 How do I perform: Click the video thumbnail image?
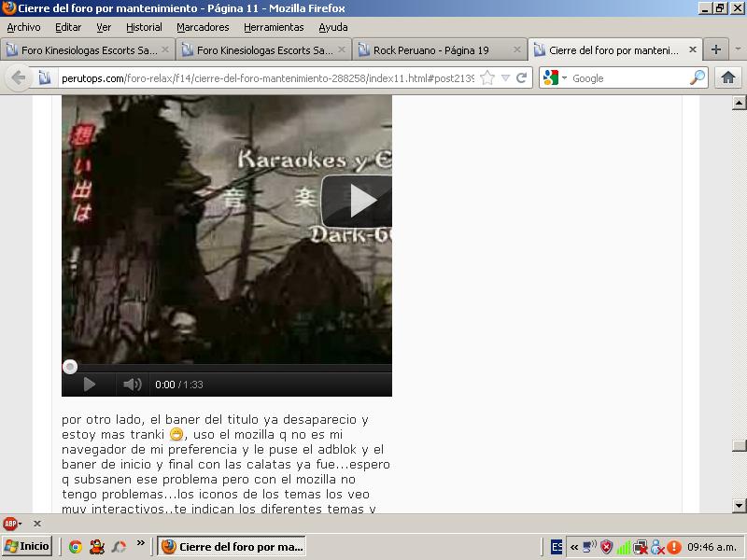click(227, 230)
